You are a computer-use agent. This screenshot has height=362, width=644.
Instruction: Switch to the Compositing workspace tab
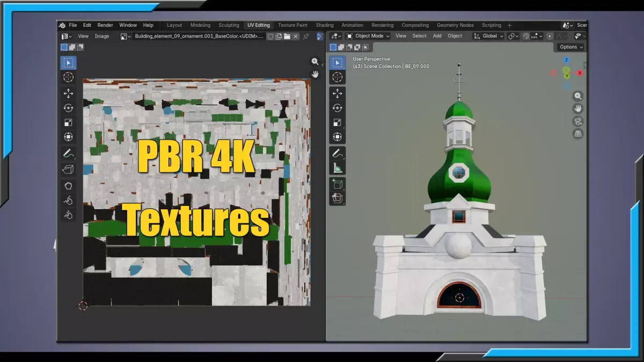[x=415, y=25]
